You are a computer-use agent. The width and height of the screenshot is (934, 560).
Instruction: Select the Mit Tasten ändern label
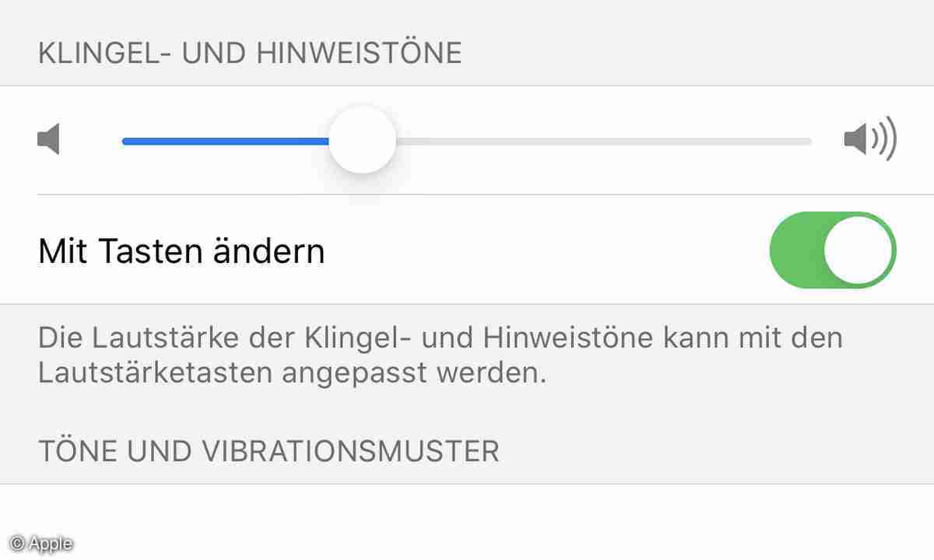pyautogui.click(x=181, y=251)
